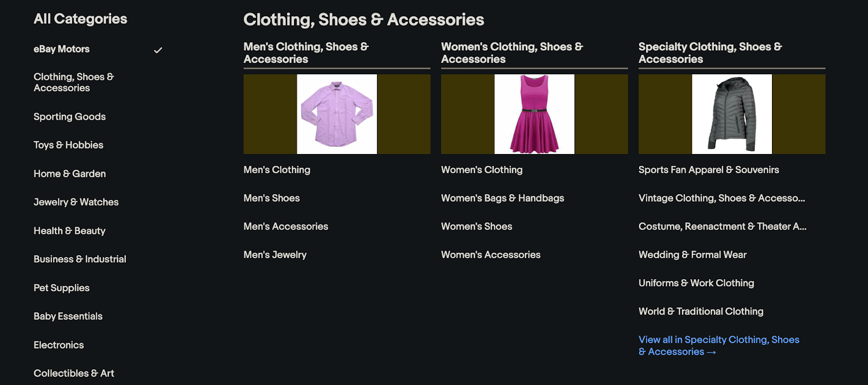The height and width of the screenshot is (385, 868).
Task: Open Sports Fan Apparel & Souvenirs
Action: (709, 170)
